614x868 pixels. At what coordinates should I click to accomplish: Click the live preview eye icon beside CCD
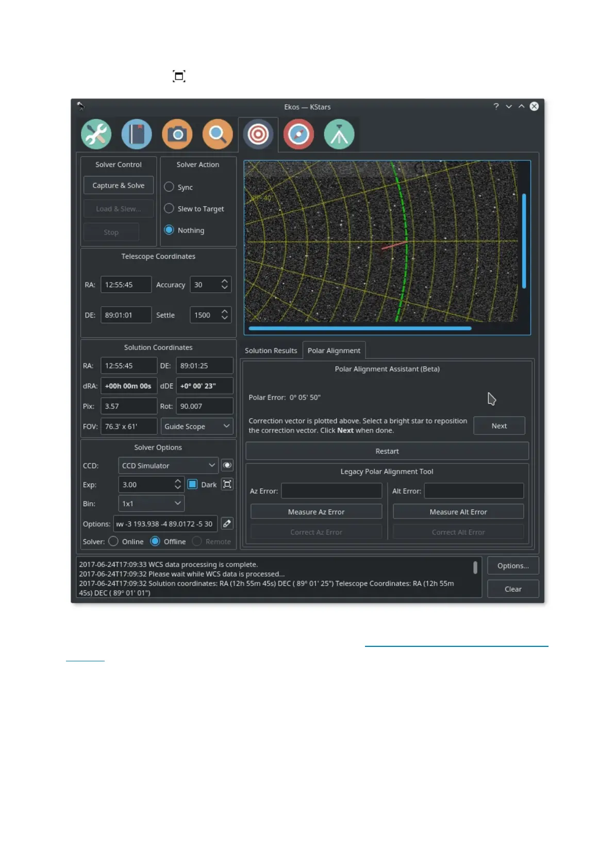[227, 465]
